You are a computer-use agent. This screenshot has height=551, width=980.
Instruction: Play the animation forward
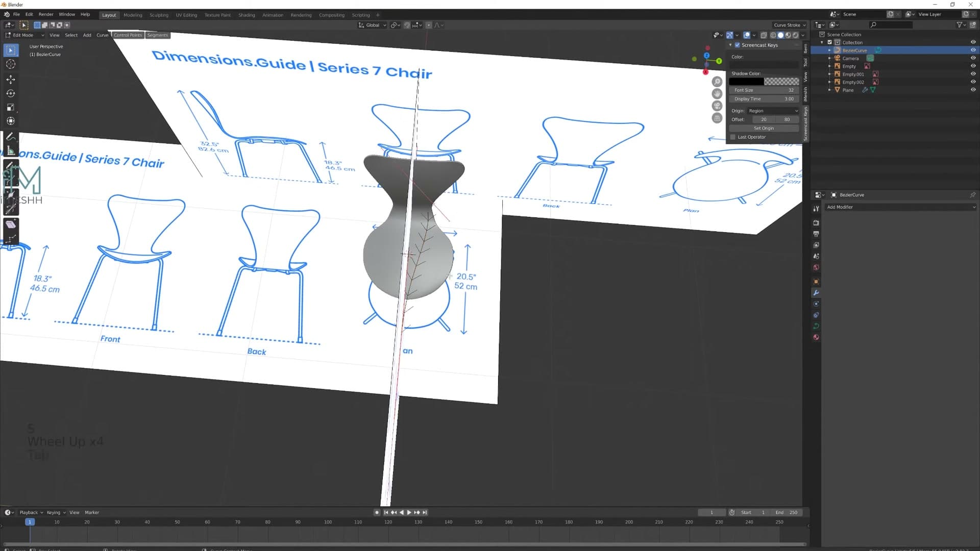click(409, 512)
